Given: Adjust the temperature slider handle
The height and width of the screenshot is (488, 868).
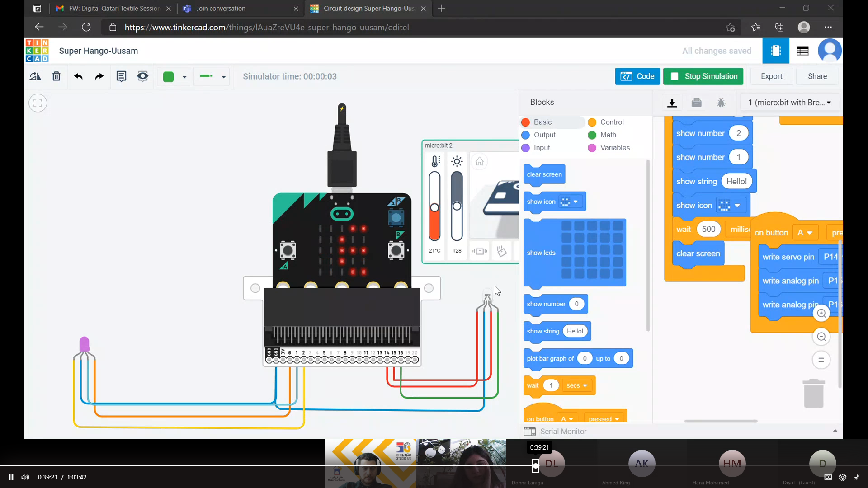Looking at the screenshot, I should (x=434, y=207).
